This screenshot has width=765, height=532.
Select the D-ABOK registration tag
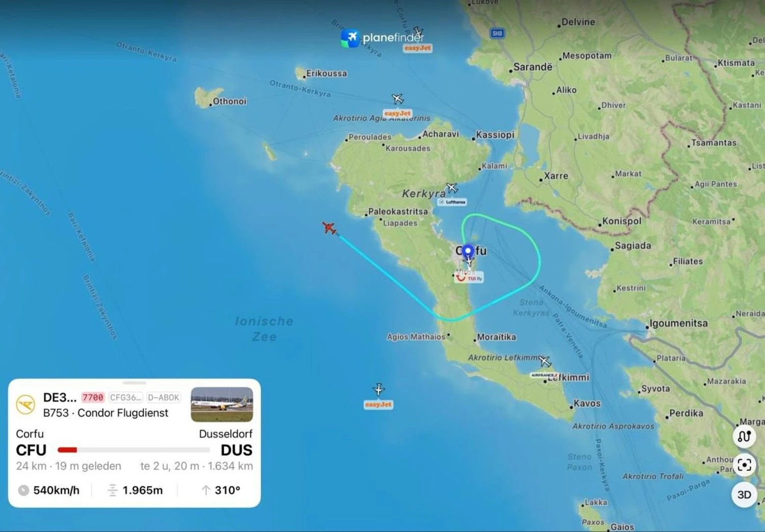pos(164,397)
